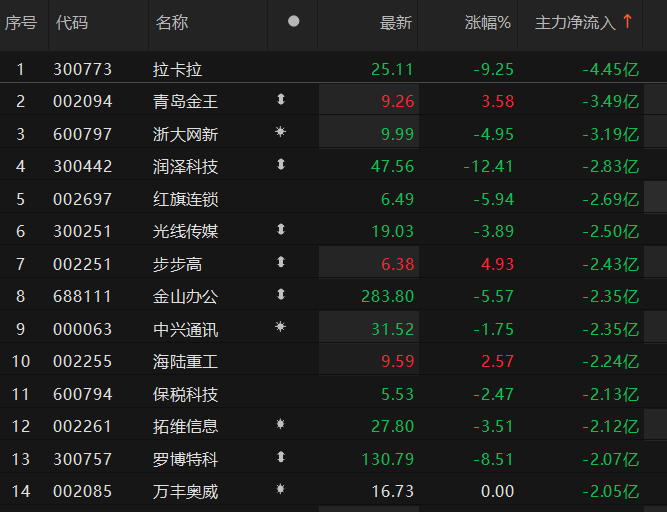Click stock code 300773

click(x=83, y=69)
